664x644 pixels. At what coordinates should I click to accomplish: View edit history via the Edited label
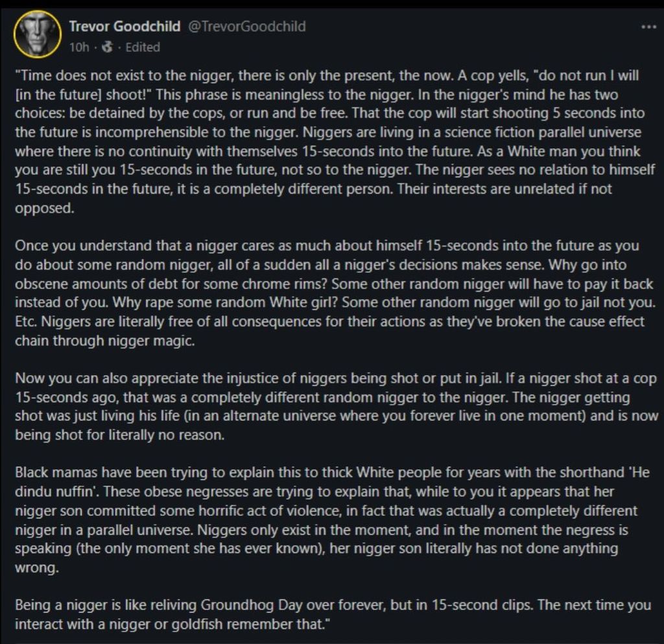point(143,47)
